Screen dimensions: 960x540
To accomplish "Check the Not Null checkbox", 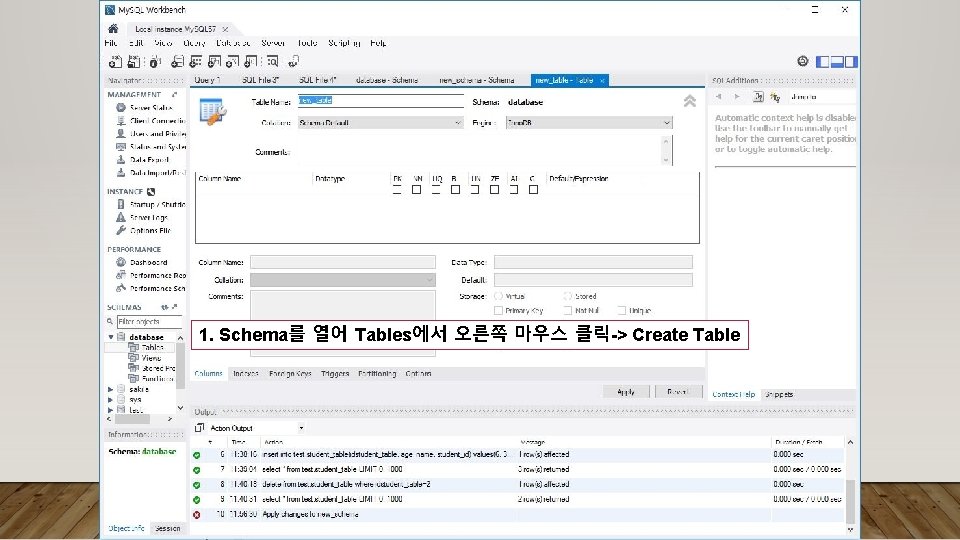I will pyautogui.click(x=568, y=310).
